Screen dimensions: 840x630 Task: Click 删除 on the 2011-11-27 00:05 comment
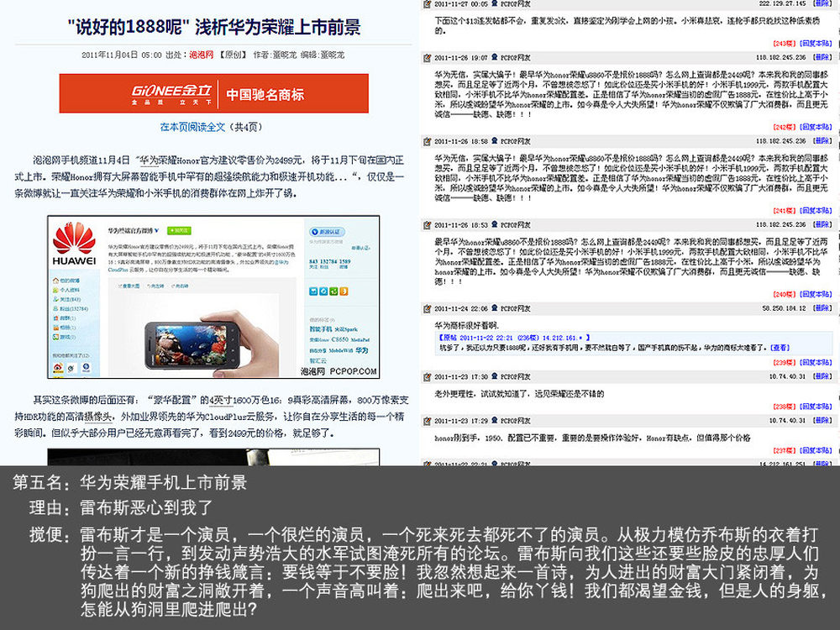coord(822,3)
